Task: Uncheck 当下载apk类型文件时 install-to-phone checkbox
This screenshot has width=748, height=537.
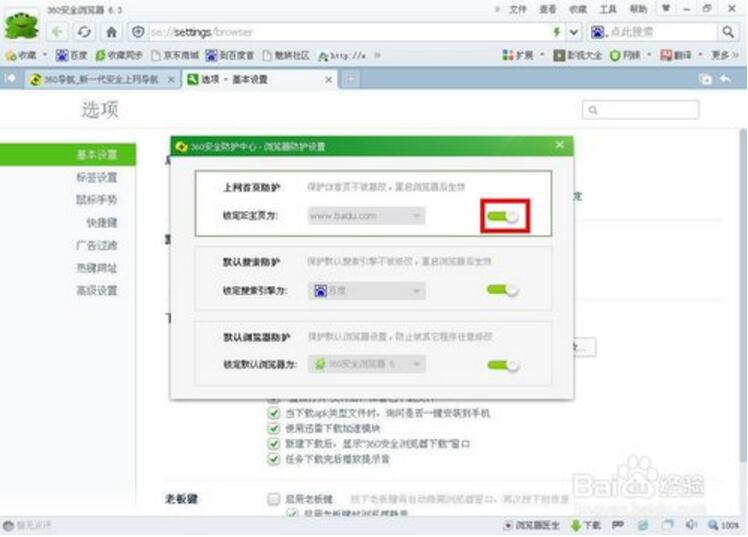Action: 274,413
